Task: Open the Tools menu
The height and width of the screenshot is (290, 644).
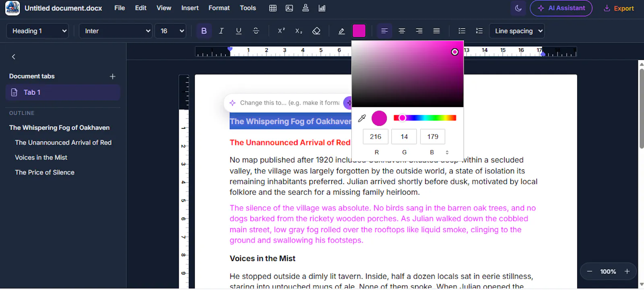Action: tap(248, 8)
